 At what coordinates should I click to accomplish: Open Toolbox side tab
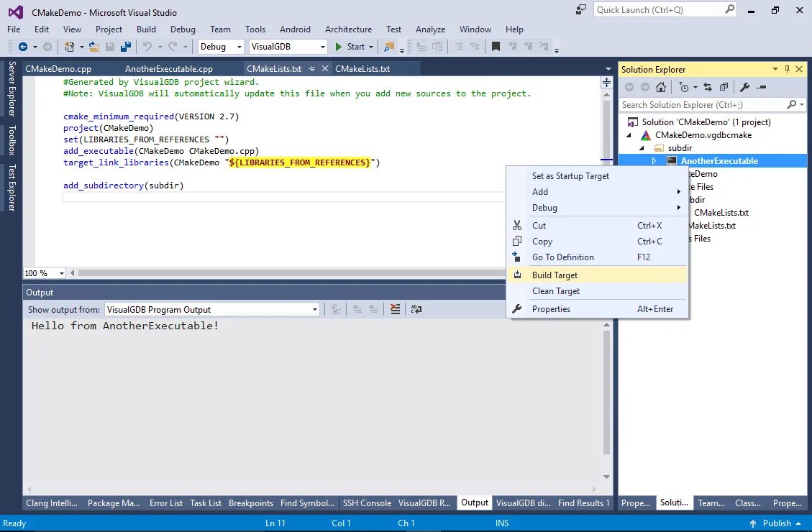click(12, 140)
